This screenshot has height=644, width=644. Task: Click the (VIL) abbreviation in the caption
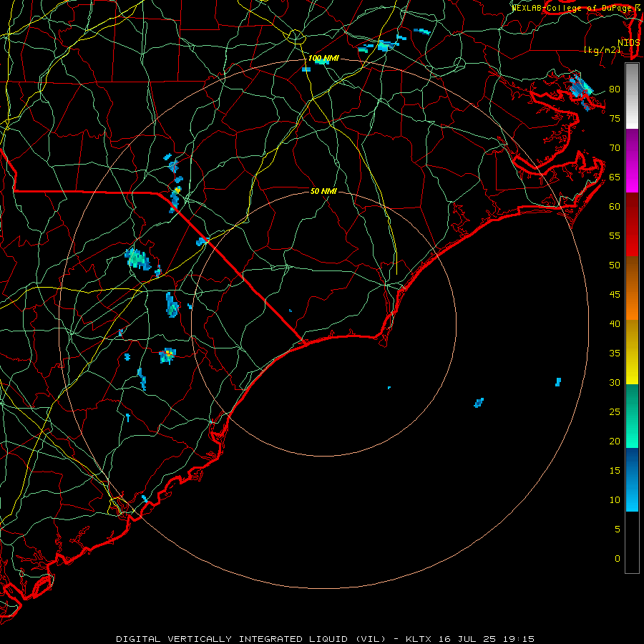tap(371, 639)
